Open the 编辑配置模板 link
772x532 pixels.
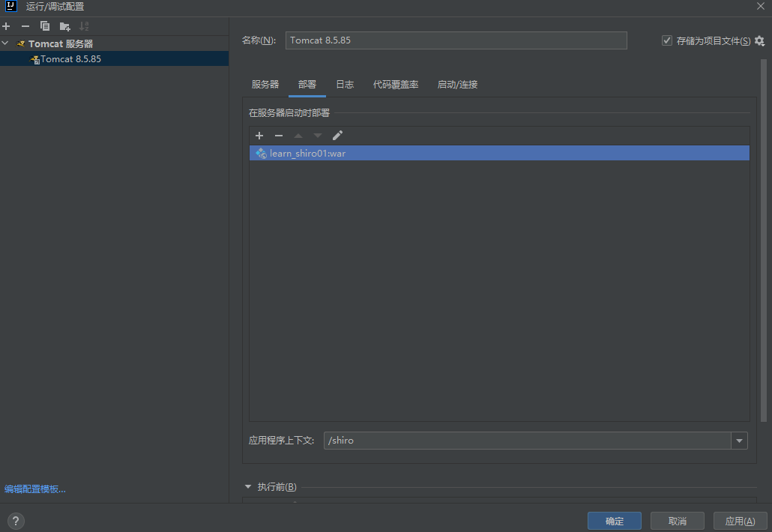pyautogui.click(x=35, y=489)
